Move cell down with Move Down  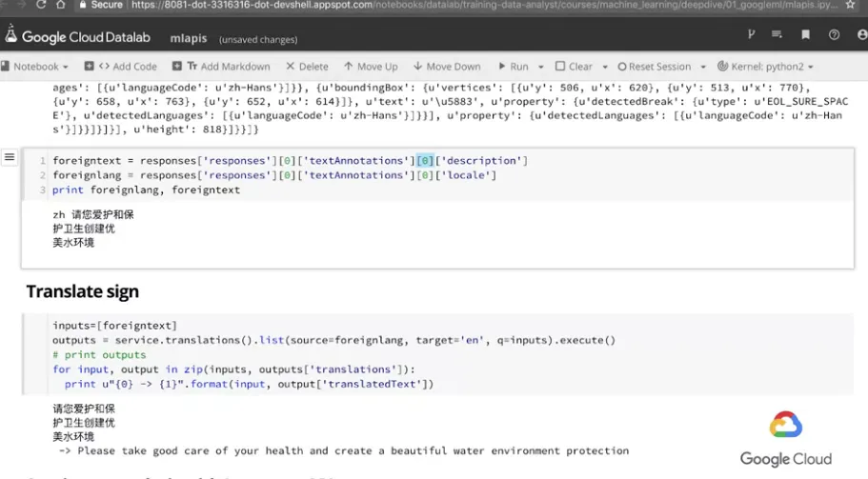[447, 67]
